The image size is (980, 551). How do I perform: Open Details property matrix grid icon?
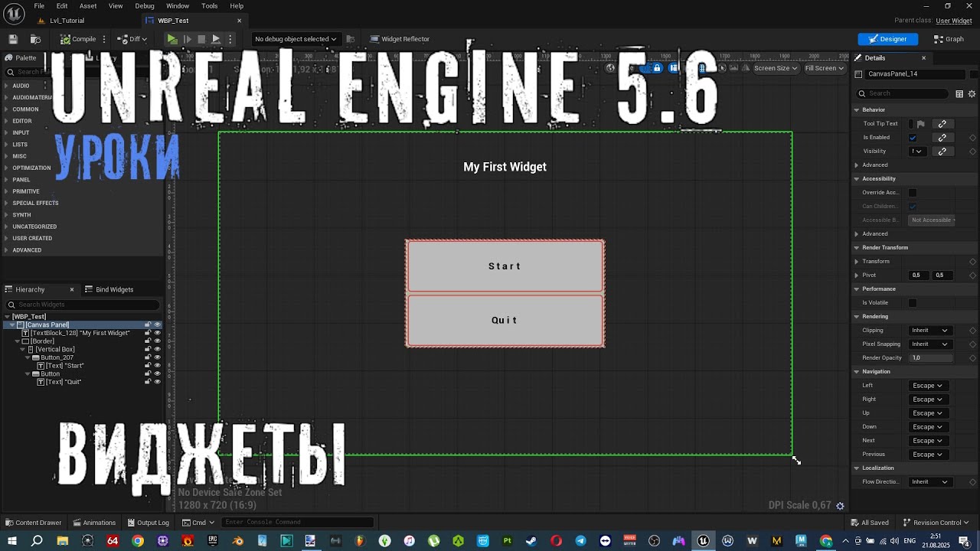click(x=959, y=93)
